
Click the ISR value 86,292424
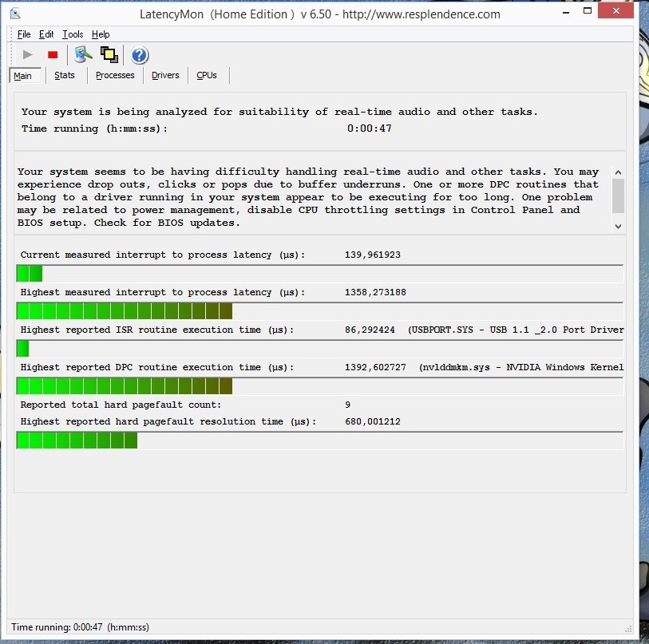tap(370, 330)
